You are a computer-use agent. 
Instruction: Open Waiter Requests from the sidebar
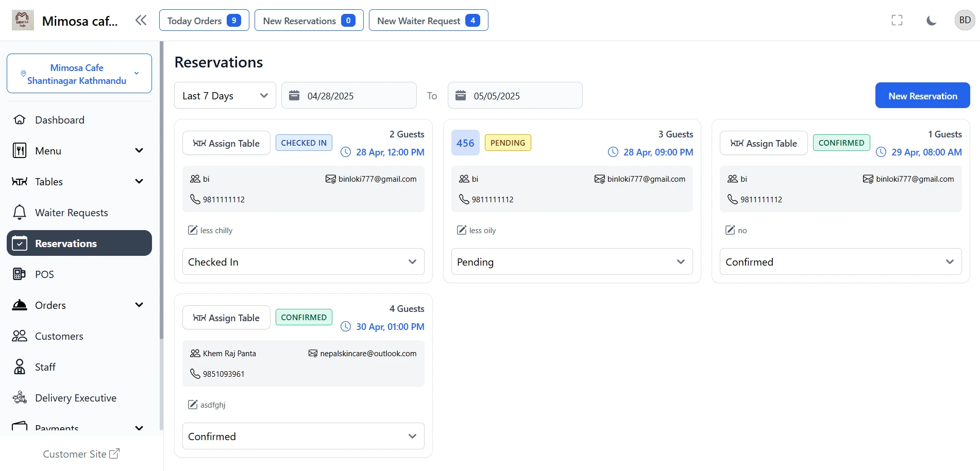click(x=71, y=212)
